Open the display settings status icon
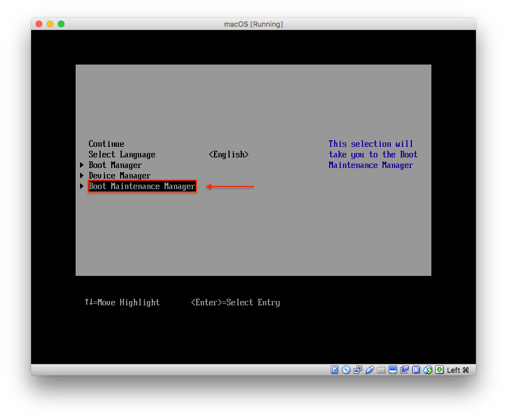Viewport: 507px width, 420px height. (393, 370)
